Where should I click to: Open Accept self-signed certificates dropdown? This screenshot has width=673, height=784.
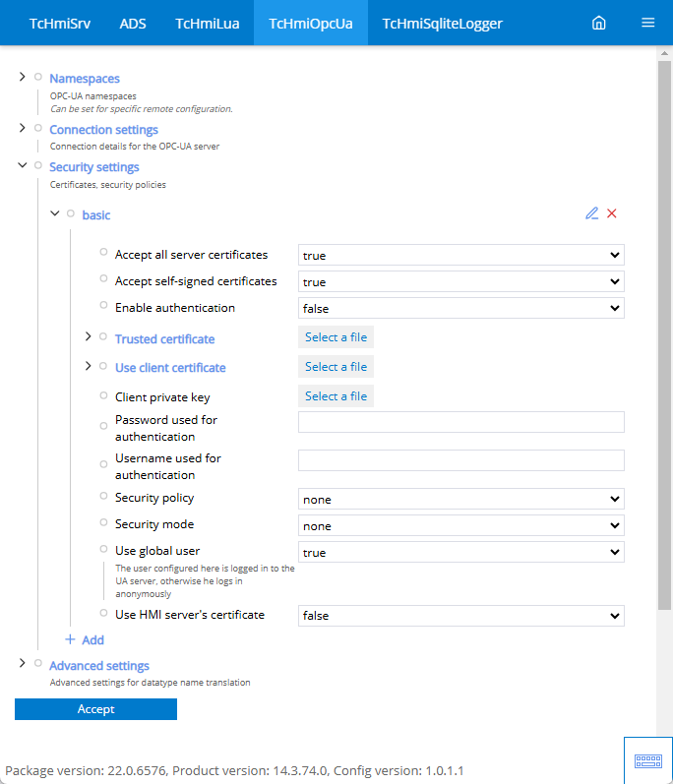[x=461, y=281]
